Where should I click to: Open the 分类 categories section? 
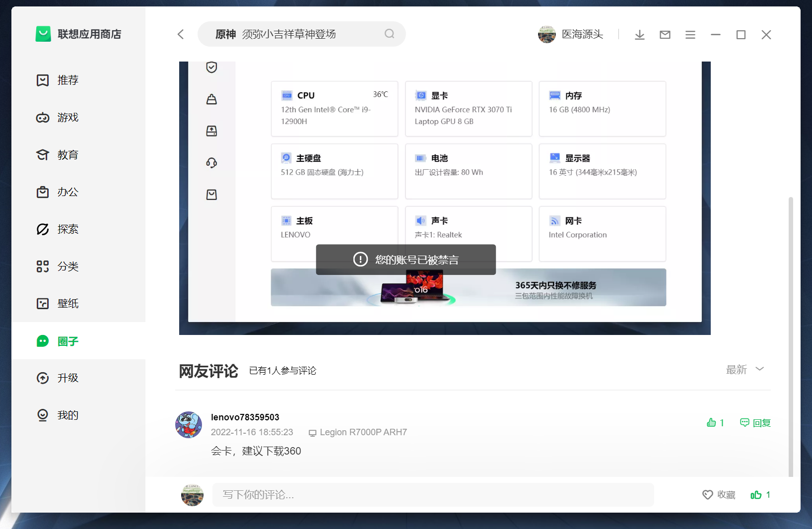click(78, 266)
